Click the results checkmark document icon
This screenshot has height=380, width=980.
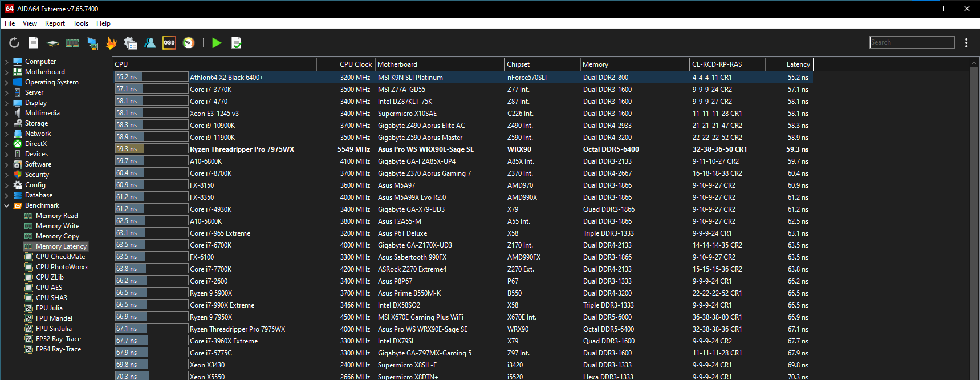coord(237,43)
